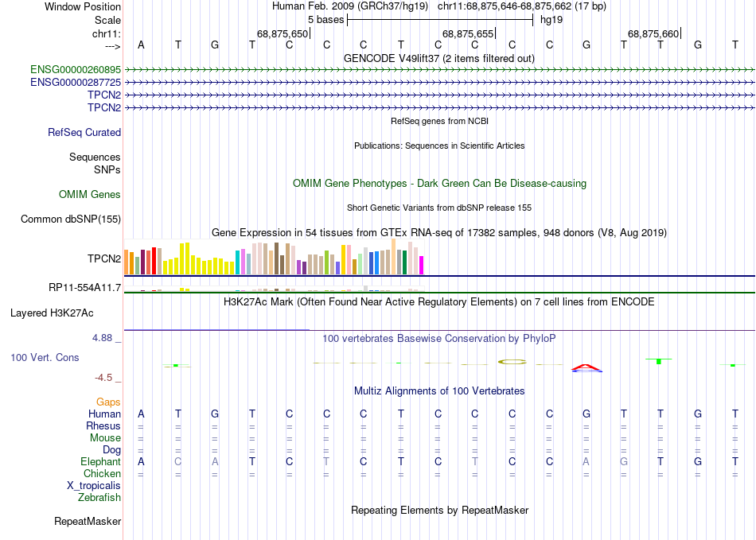
Task: Click the Chicken species row label
Action: pos(102,473)
